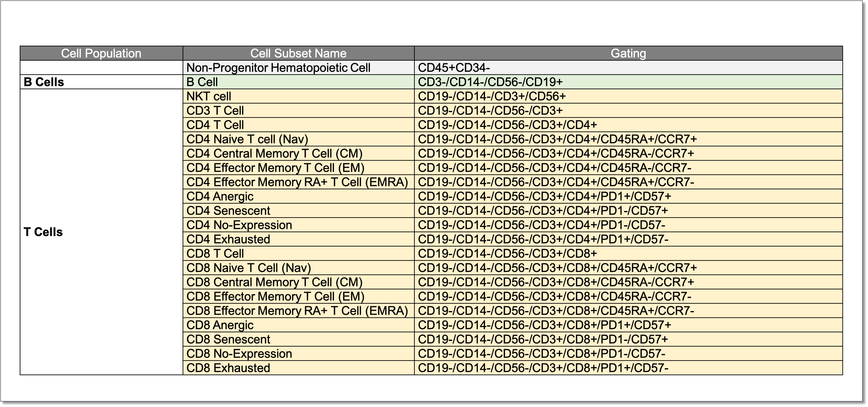This screenshot has width=868, height=407.
Task: Click the Cell Population column header
Action: point(101,53)
